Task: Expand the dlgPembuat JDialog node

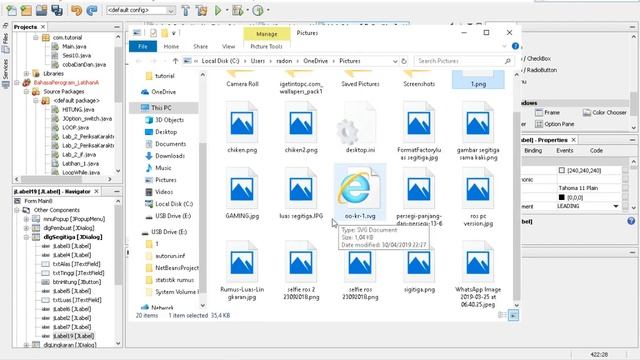Action: [27, 228]
